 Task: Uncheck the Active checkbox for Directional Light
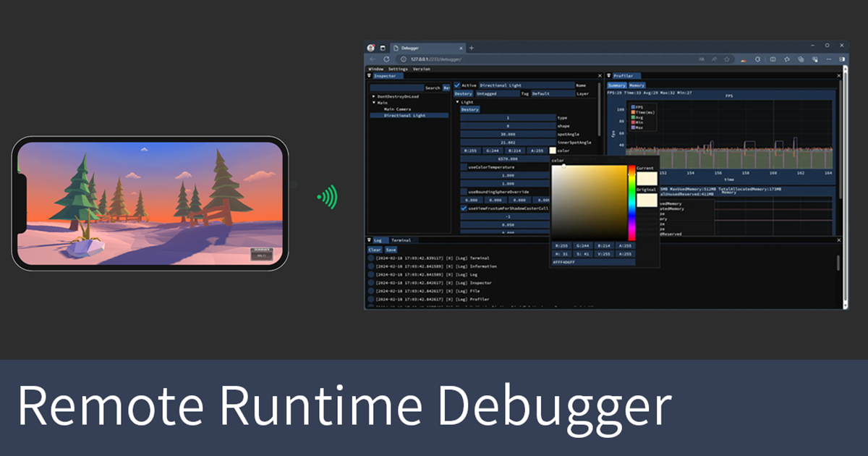[457, 85]
